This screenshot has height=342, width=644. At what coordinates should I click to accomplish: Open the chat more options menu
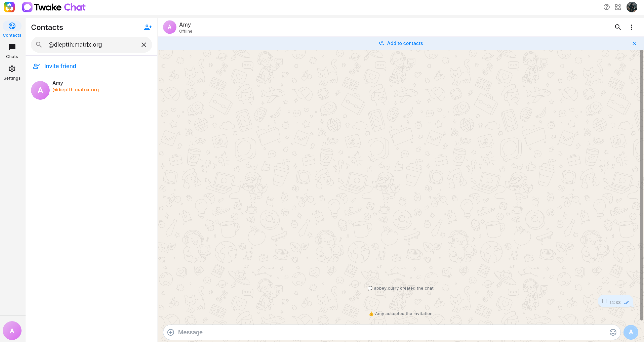[632, 27]
